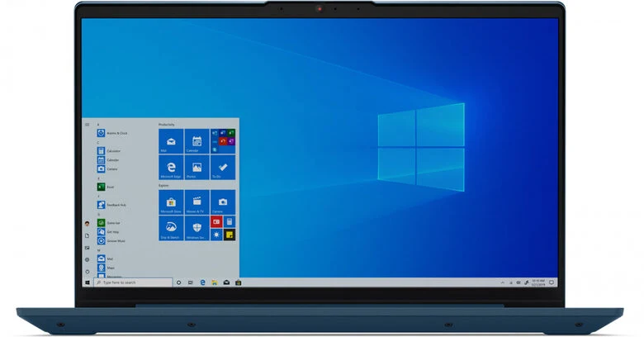This screenshot has height=337, width=644.
Task: Open the Photos tile
Action: tap(197, 168)
